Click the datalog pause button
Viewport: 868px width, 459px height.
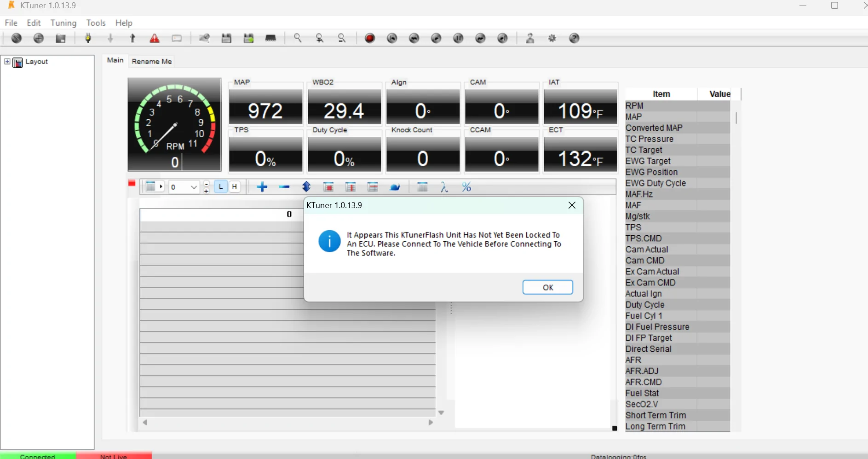(458, 38)
